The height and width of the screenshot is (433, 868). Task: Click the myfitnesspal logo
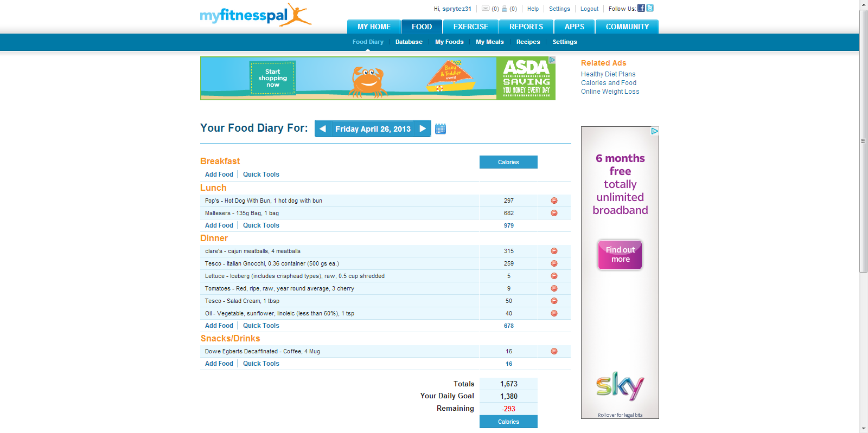[256, 15]
